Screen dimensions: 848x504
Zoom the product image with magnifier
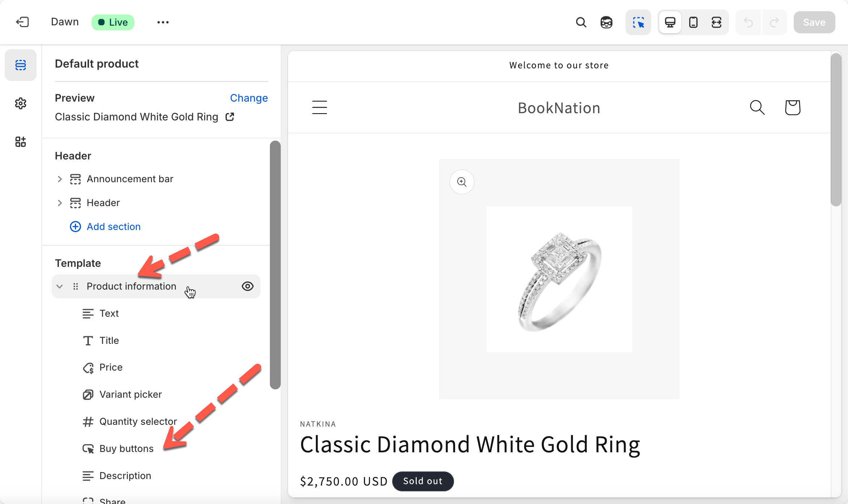click(x=462, y=182)
